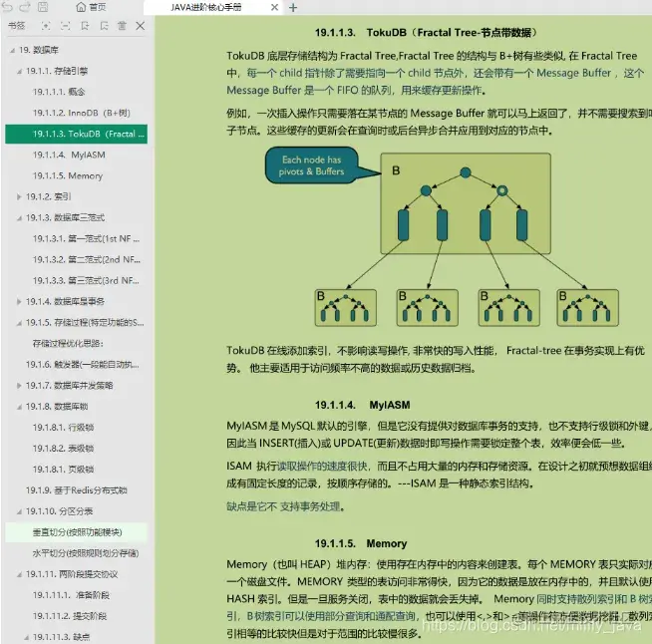Collapse the 19.1.5. 存储过程 node

(19, 323)
